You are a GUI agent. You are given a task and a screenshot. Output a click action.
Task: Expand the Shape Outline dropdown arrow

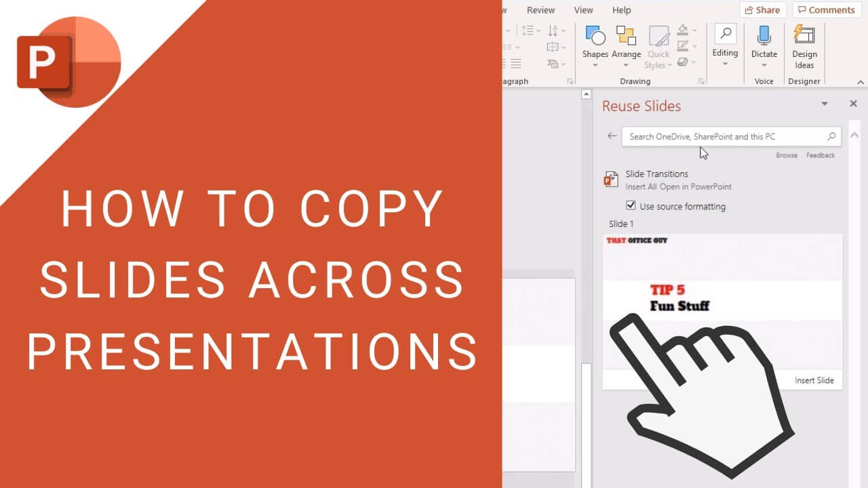point(694,46)
